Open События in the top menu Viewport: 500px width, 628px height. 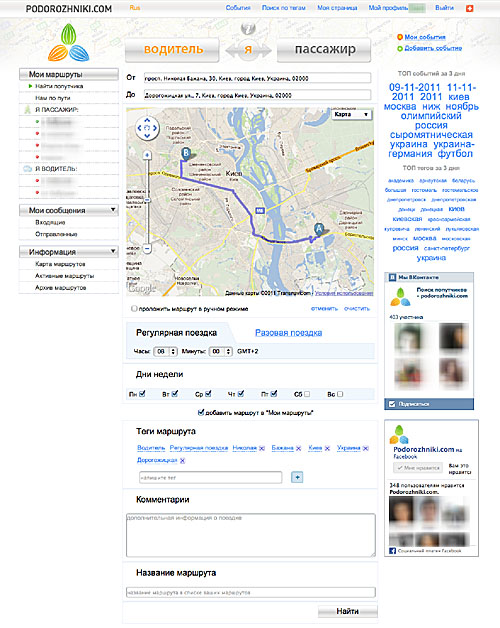point(238,8)
